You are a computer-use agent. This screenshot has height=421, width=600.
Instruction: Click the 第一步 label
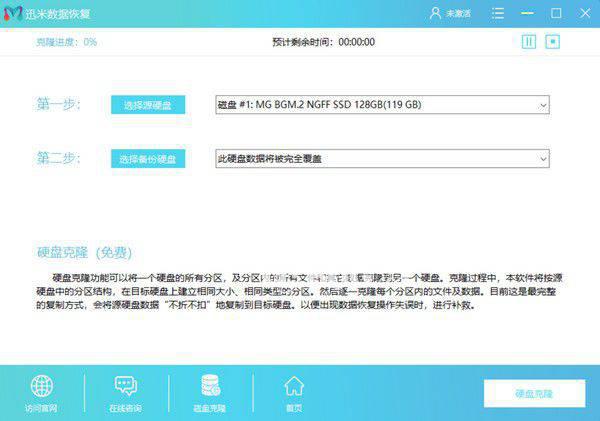click(x=58, y=104)
